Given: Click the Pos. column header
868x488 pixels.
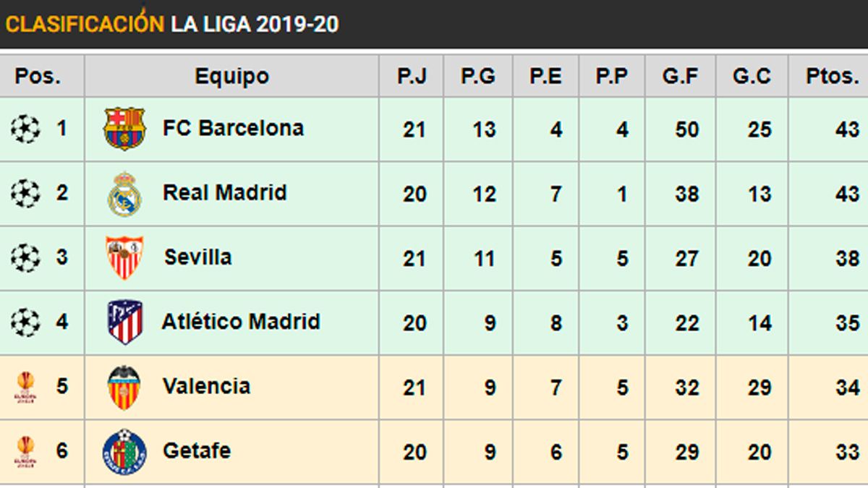Looking at the screenshot, I should tap(38, 76).
